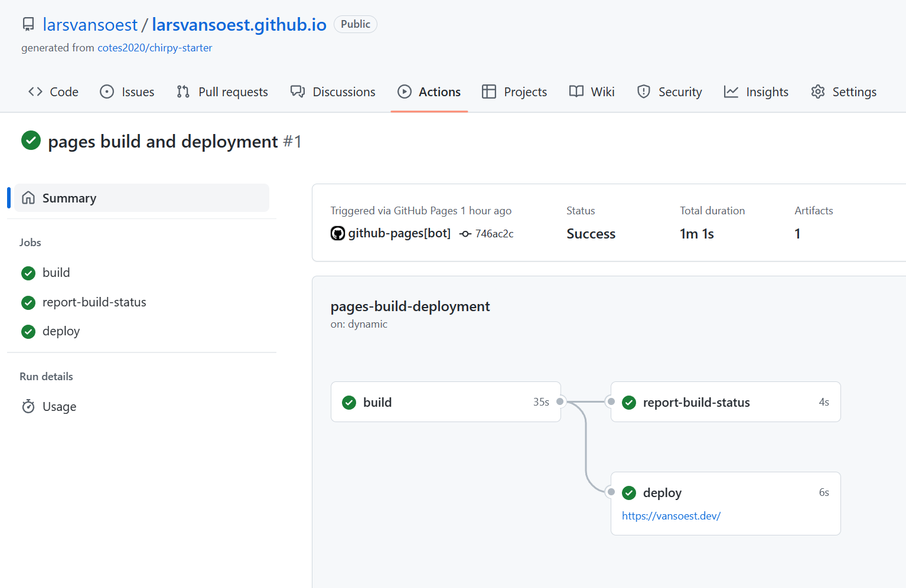906x588 pixels.
Task: Open the cotes2020/chirpy-starter source link
Action: click(x=155, y=47)
